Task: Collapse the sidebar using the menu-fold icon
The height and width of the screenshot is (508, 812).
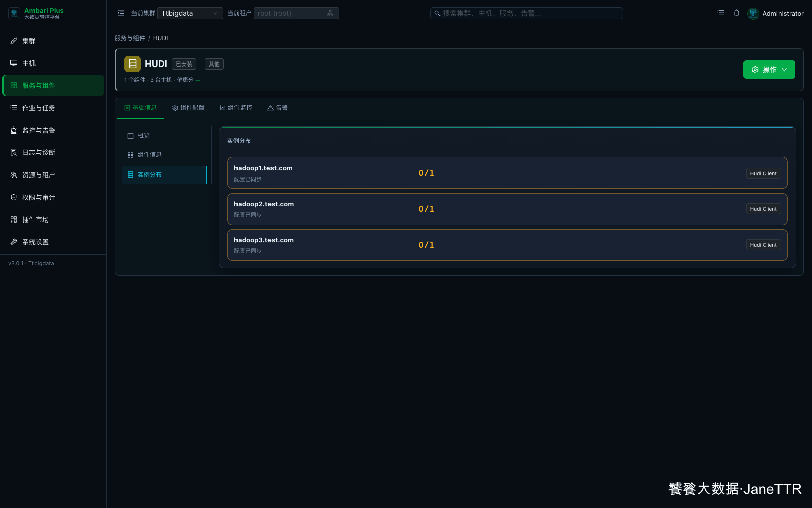Action: [121, 13]
